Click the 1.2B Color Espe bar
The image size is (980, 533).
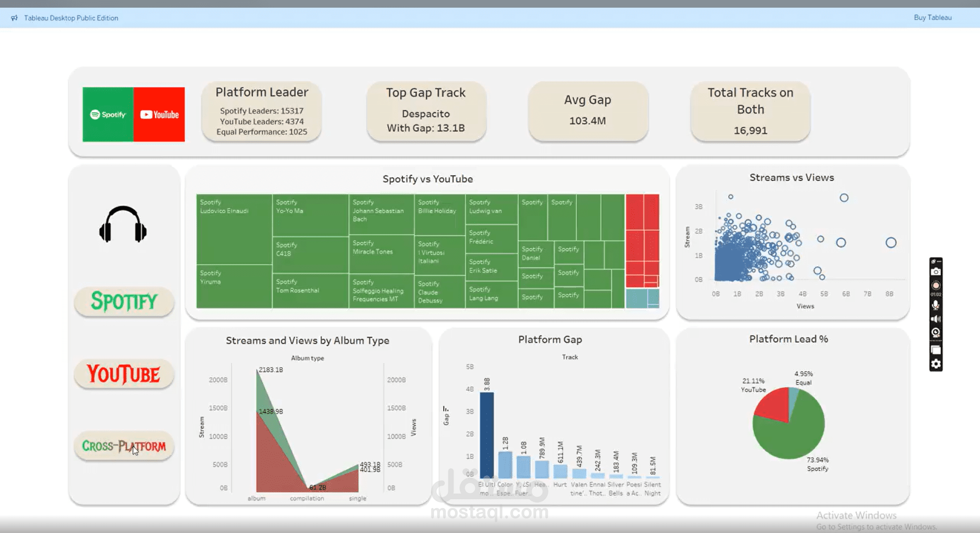coord(505,465)
